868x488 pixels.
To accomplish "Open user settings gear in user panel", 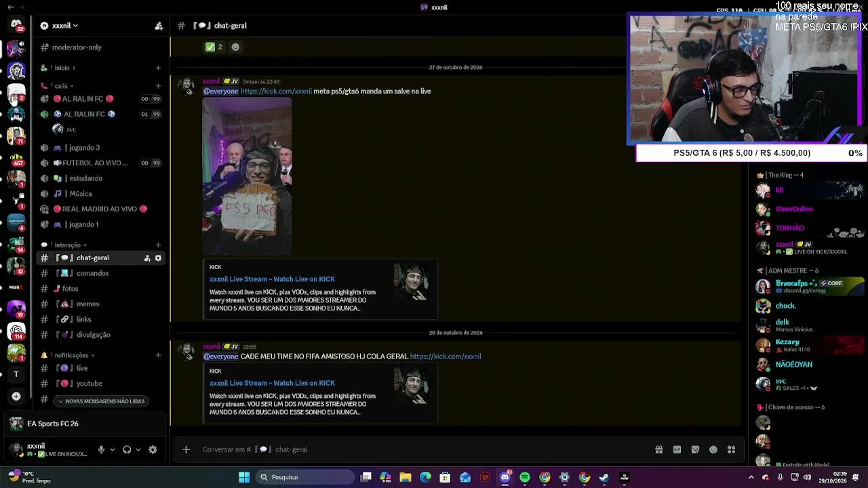I will point(153,449).
